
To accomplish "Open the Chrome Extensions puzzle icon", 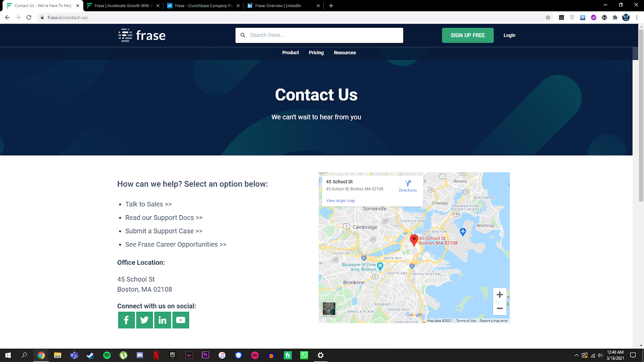I will click(x=615, y=17).
